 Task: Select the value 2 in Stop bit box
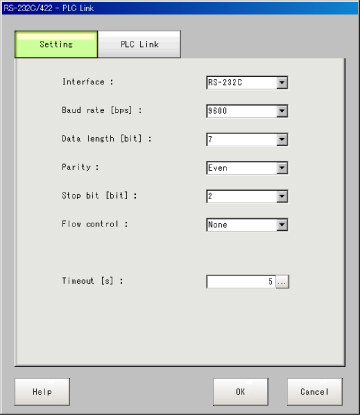(x=210, y=196)
